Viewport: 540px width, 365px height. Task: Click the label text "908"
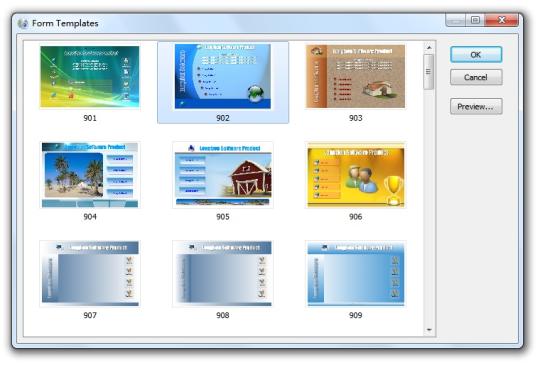223,315
